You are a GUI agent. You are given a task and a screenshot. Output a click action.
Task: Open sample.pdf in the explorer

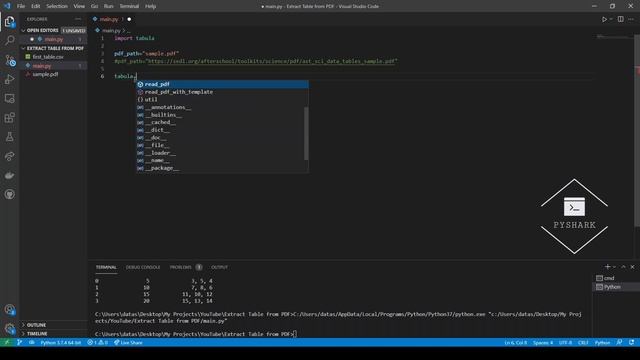45,74
